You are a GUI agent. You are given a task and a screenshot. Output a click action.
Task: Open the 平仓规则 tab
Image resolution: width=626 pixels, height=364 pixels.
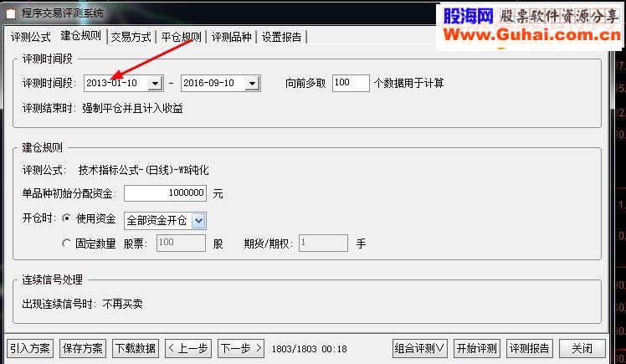pos(181,37)
